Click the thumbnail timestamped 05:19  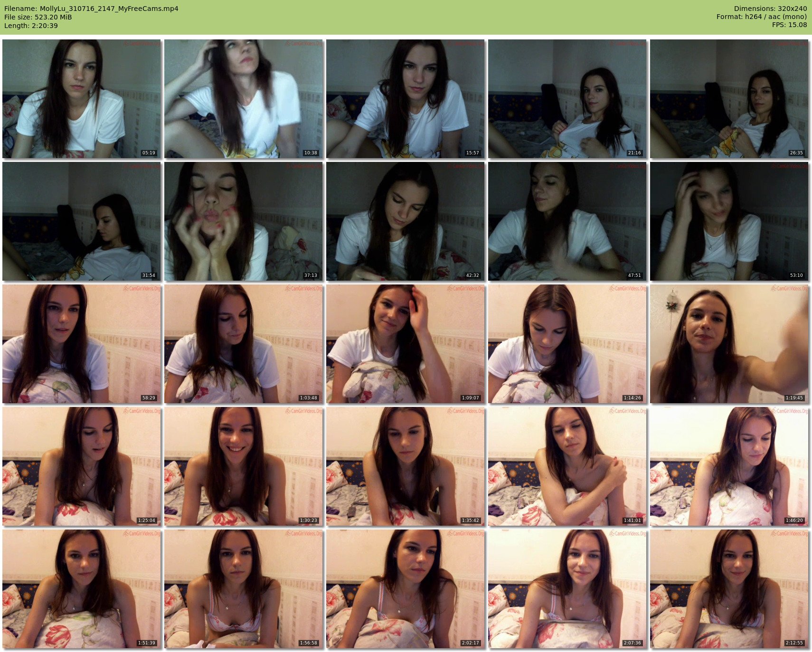pos(82,99)
